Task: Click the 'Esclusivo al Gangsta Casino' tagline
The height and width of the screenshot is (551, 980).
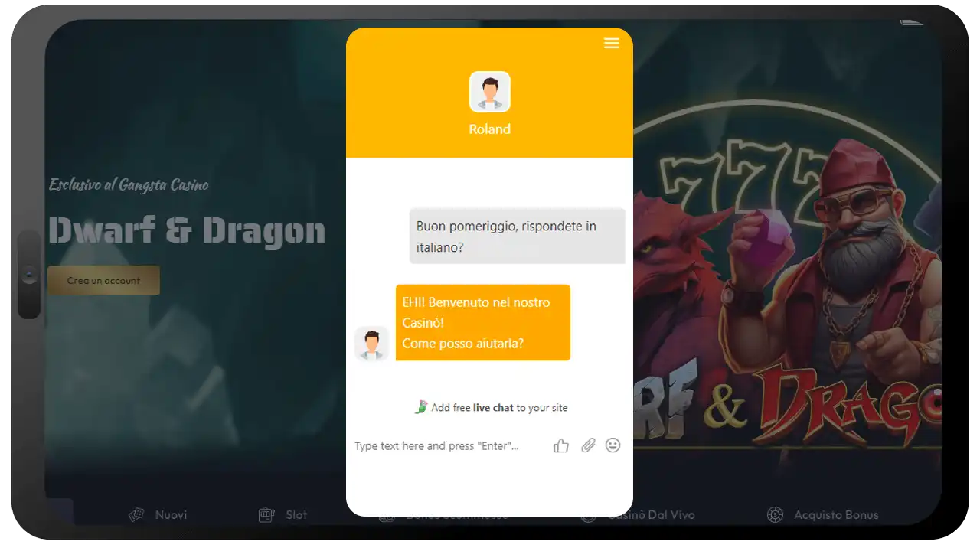Action: point(129,184)
